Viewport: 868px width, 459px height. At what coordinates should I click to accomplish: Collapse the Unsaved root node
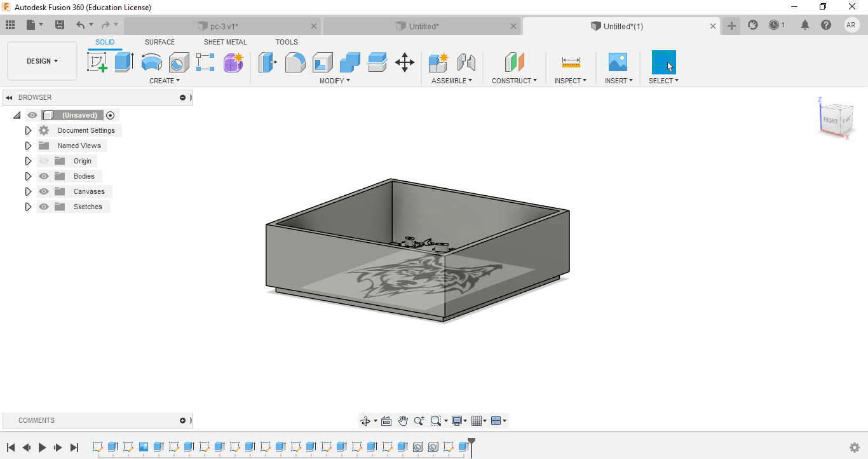(x=17, y=115)
